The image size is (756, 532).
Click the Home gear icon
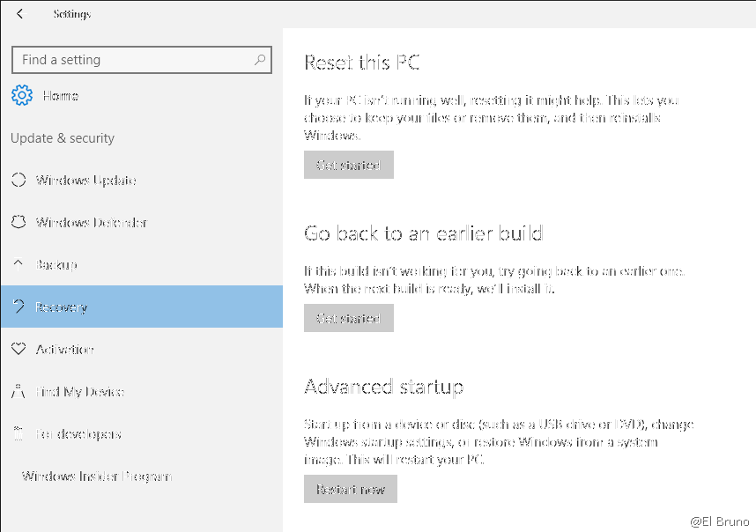click(22, 96)
